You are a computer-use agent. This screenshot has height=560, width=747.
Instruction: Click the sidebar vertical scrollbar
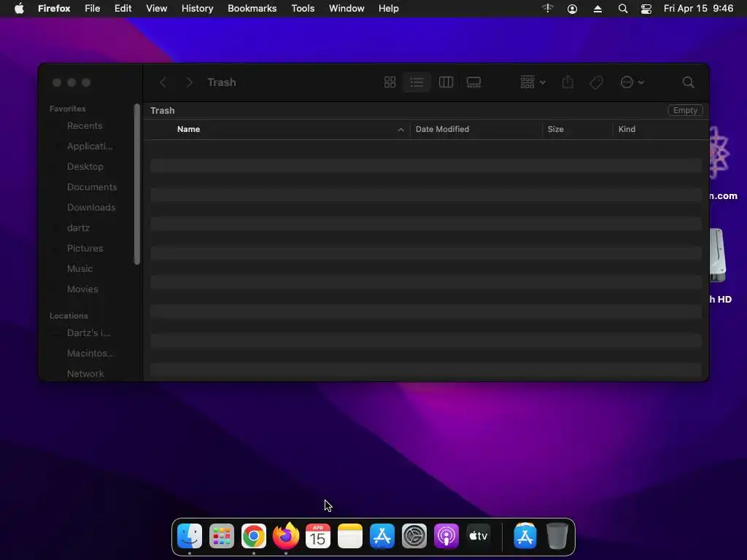point(137,184)
